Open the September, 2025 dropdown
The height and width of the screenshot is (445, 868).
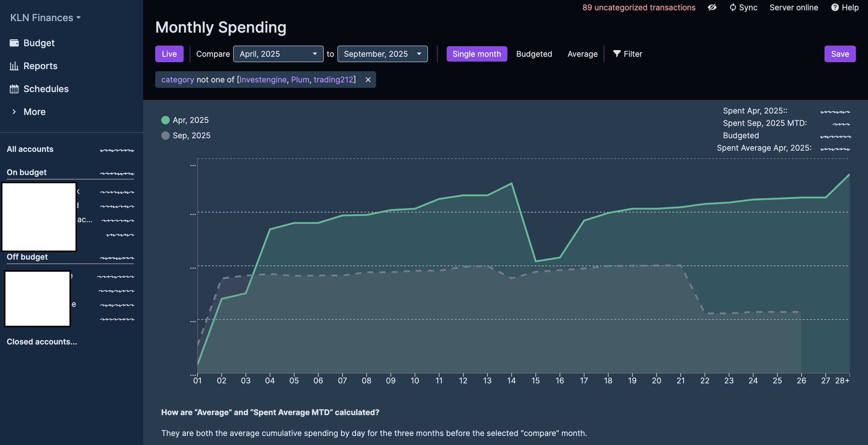pos(382,54)
